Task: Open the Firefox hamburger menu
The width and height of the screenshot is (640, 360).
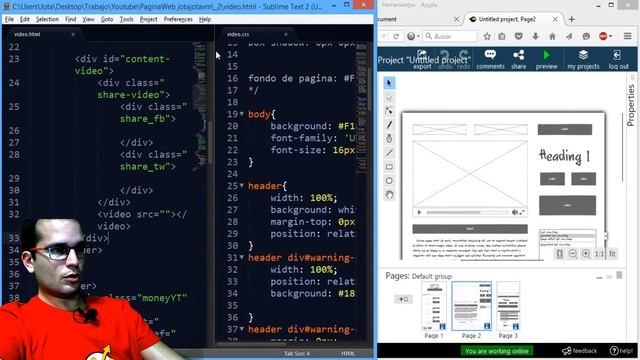Action: pos(627,36)
